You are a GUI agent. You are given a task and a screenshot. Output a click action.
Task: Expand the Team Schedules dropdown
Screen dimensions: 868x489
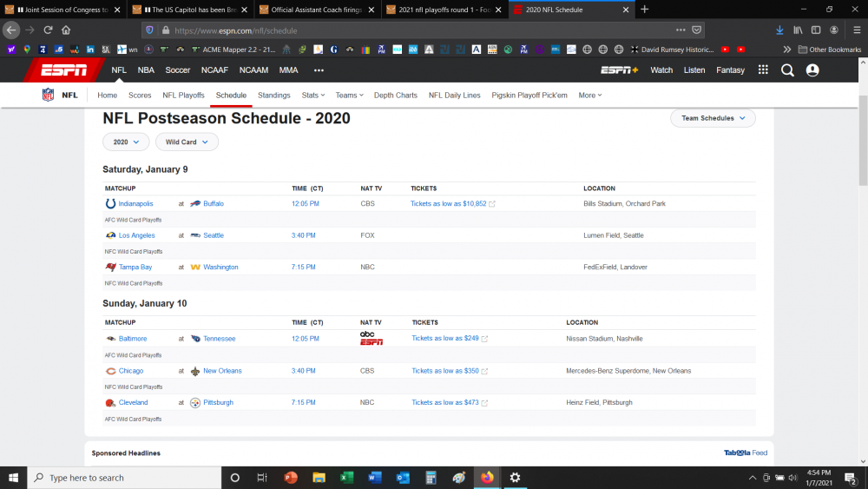click(x=713, y=118)
